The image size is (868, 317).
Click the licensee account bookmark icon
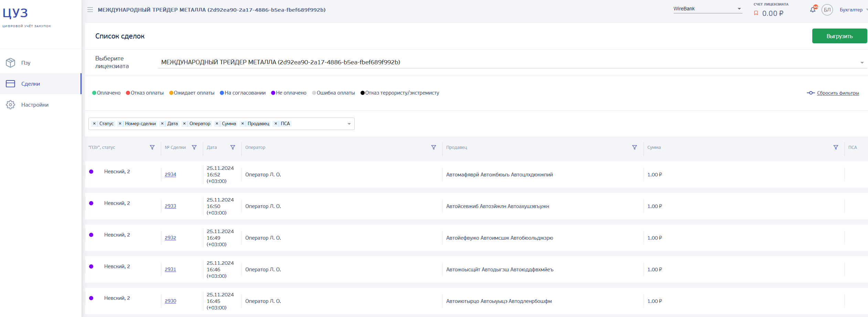coord(756,13)
